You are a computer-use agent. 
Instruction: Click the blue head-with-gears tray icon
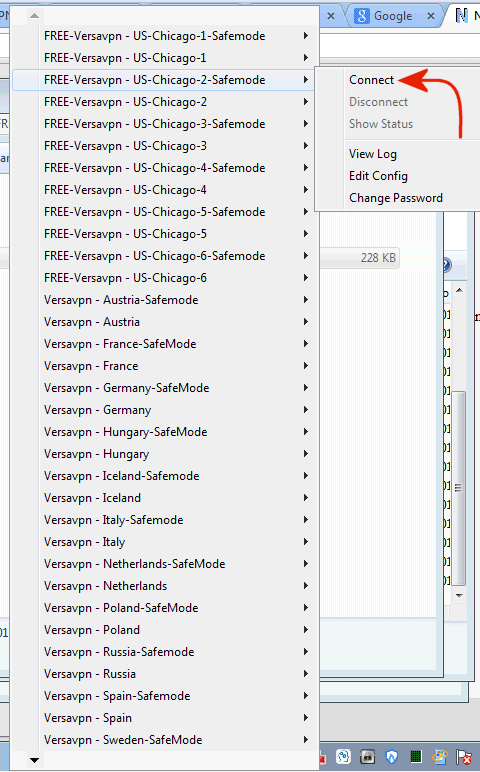[344, 756]
